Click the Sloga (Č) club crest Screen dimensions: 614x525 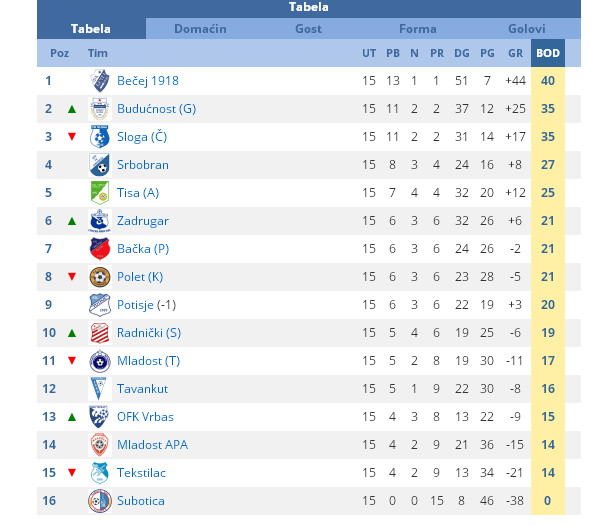point(99,137)
